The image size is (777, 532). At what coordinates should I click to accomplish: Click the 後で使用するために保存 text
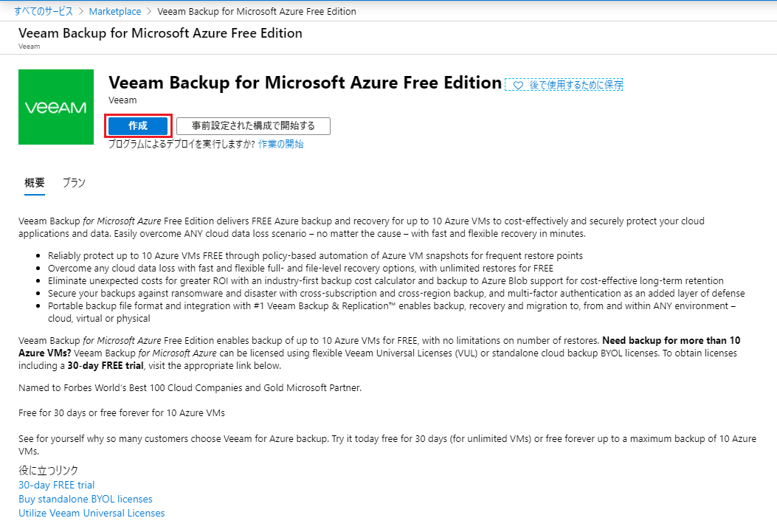pyautogui.click(x=576, y=85)
